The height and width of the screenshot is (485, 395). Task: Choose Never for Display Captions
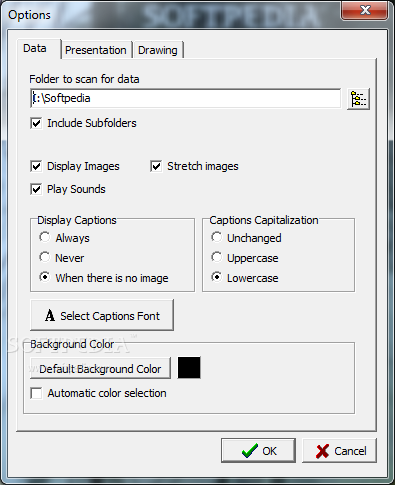click(45, 257)
